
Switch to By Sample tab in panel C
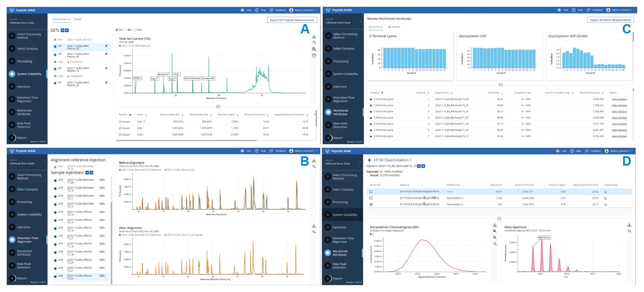coord(394,27)
